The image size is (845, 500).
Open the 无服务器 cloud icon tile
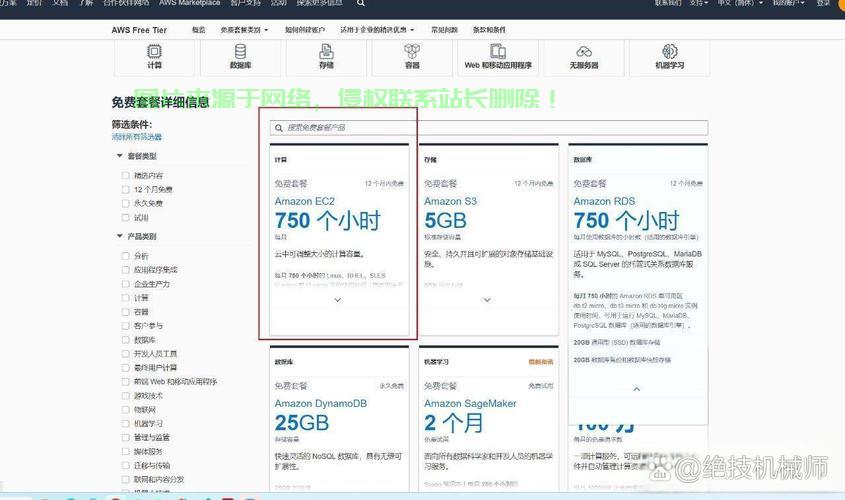click(584, 57)
